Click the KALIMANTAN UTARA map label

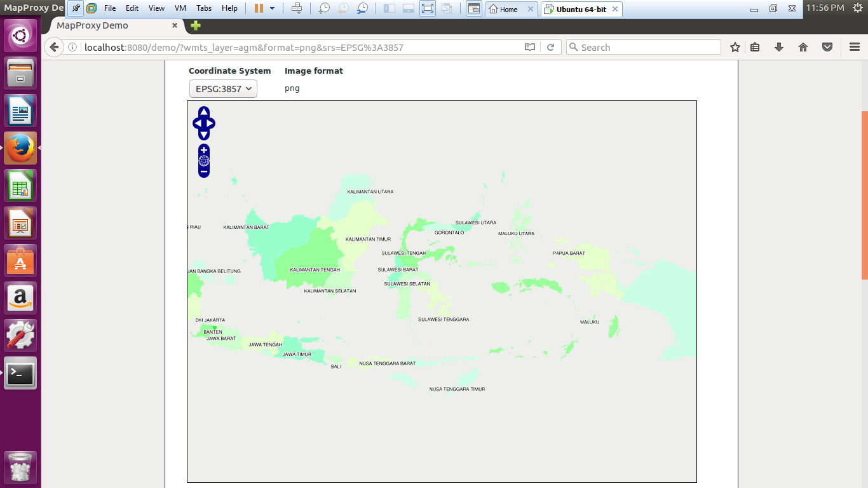[x=370, y=191]
